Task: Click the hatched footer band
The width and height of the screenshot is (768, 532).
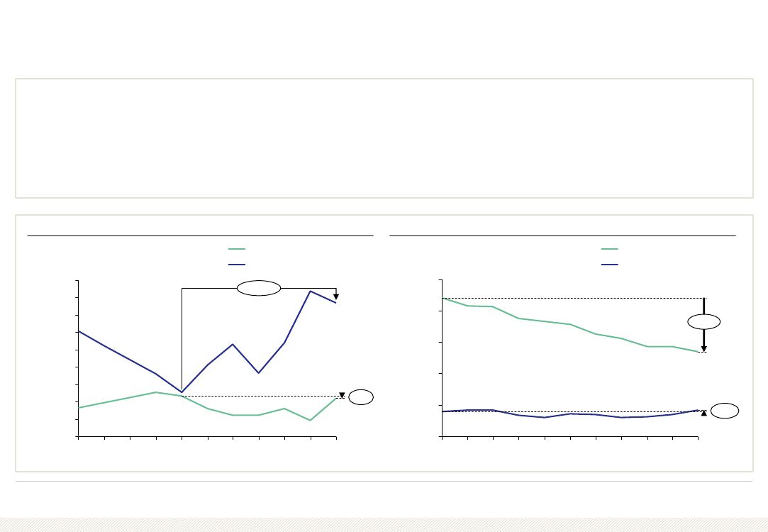Action: click(x=384, y=525)
